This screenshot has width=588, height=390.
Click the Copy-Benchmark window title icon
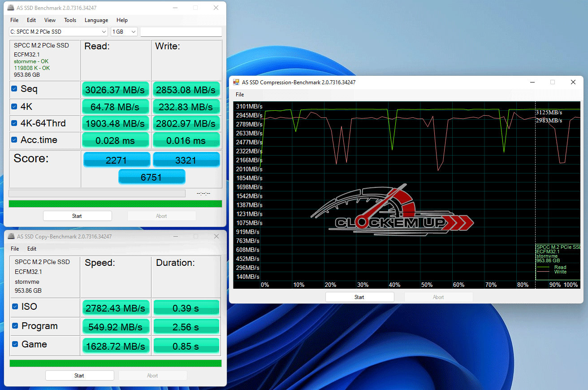(x=11, y=236)
